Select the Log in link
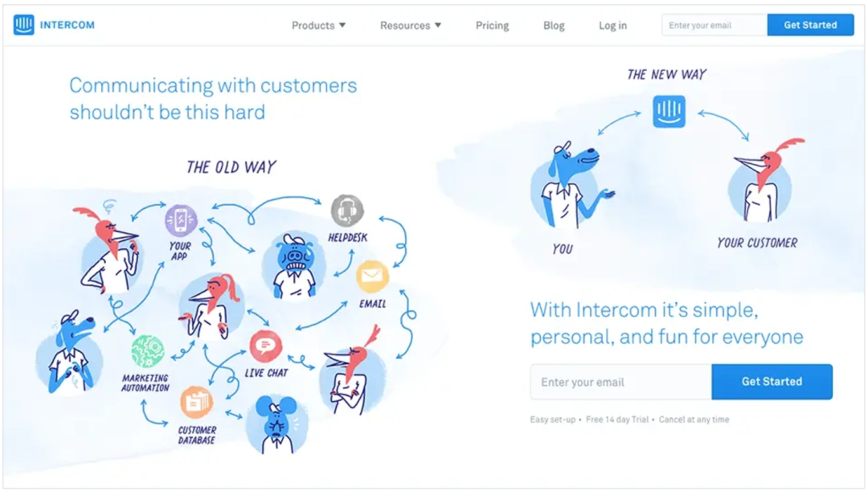868x495 pixels. [612, 26]
